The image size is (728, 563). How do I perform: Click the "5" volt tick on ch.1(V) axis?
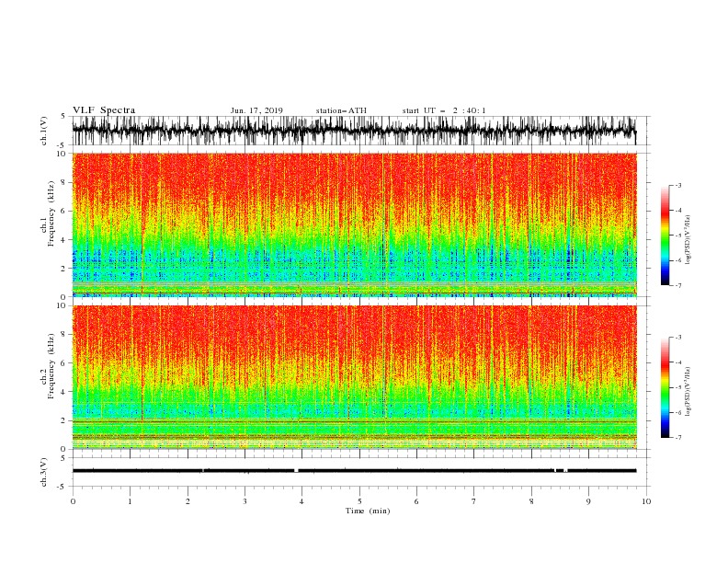63,117
